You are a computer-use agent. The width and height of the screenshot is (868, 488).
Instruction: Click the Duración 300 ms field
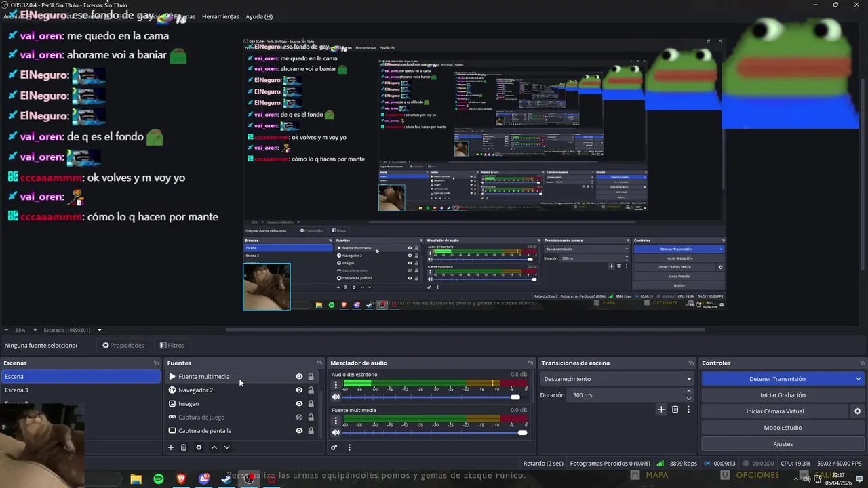(627, 395)
